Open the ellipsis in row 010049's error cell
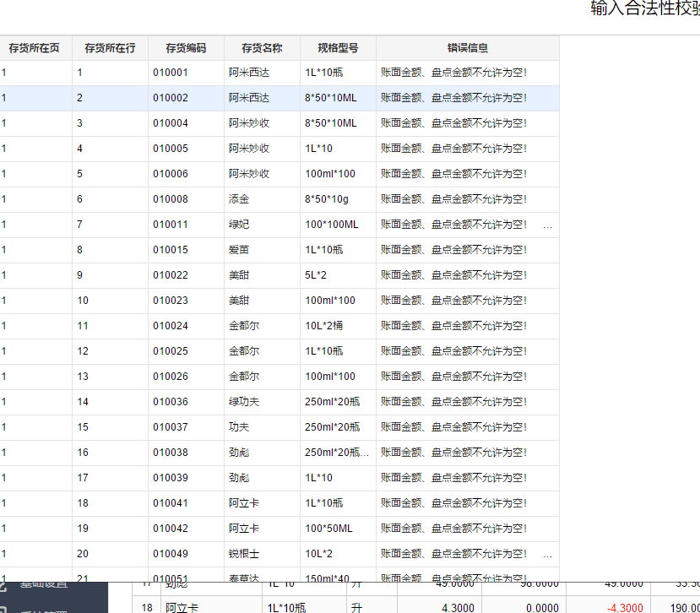This screenshot has height=613, width=700. [548, 556]
